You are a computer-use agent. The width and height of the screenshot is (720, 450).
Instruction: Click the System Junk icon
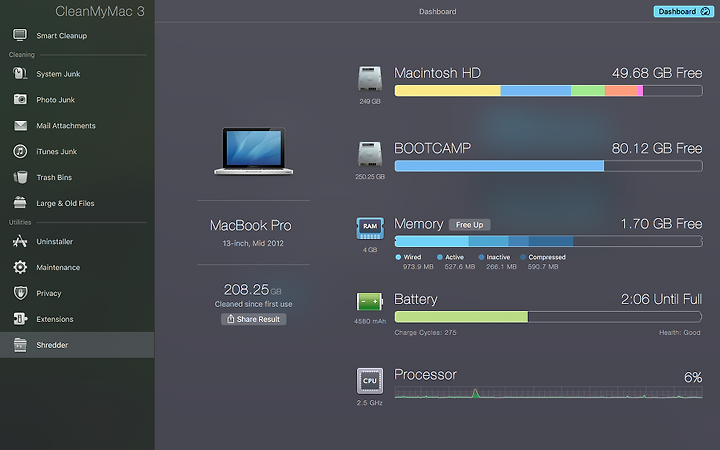click(20, 73)
